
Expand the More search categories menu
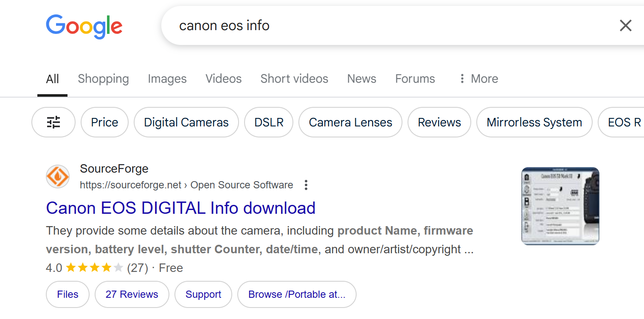tap(478, 79)
